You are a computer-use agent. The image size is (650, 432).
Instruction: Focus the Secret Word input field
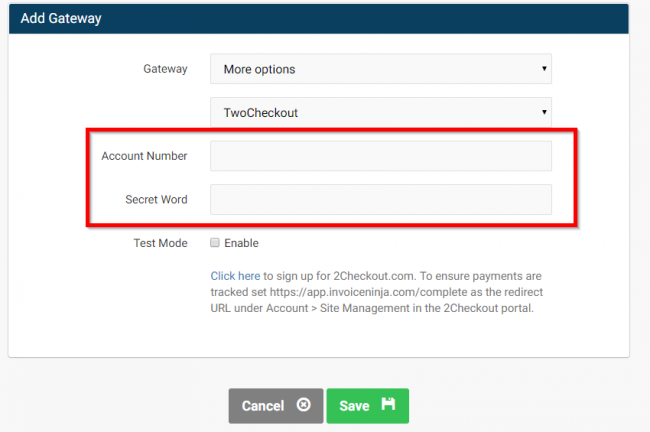[380, 199]
